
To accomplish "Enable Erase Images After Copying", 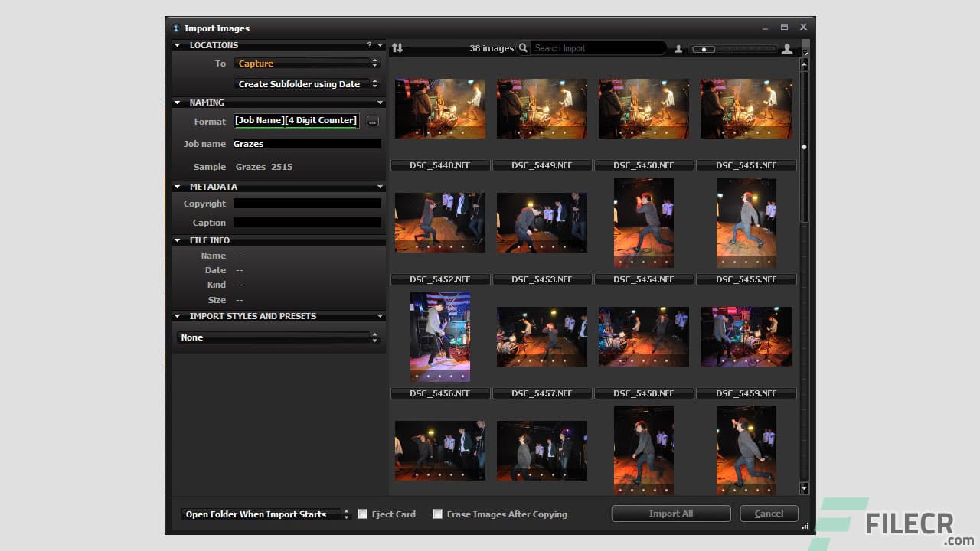I will coord(437,514).
